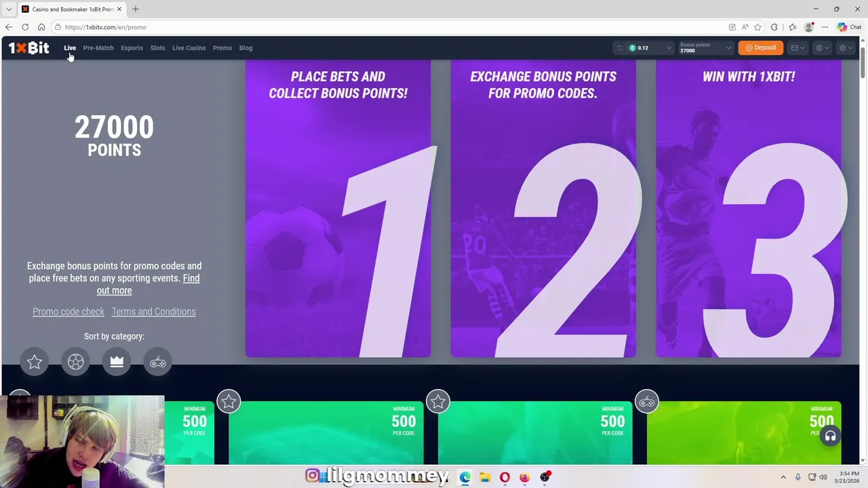Open the Pre-Match section
868x488 pixels.
(x=98, y=48)
